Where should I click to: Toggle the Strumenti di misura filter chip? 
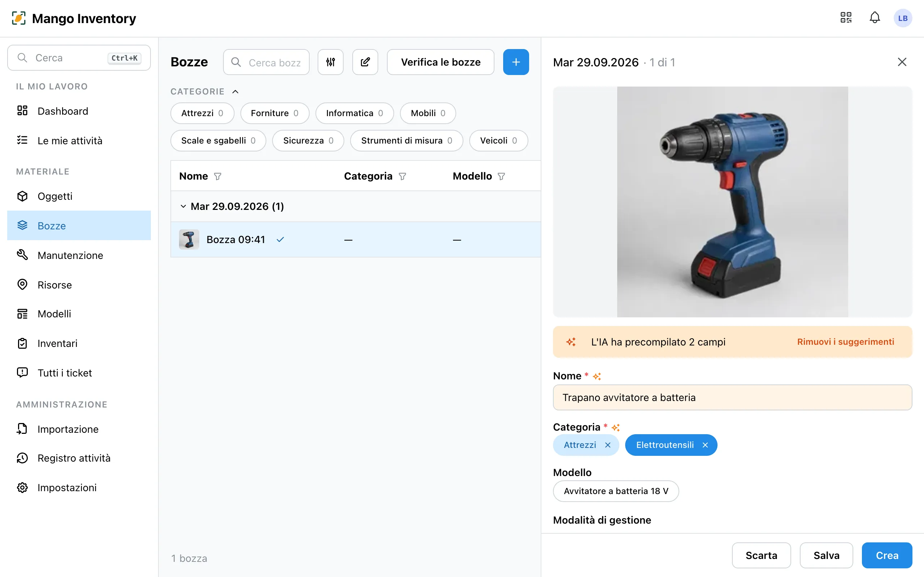click(x=407, y=141)
